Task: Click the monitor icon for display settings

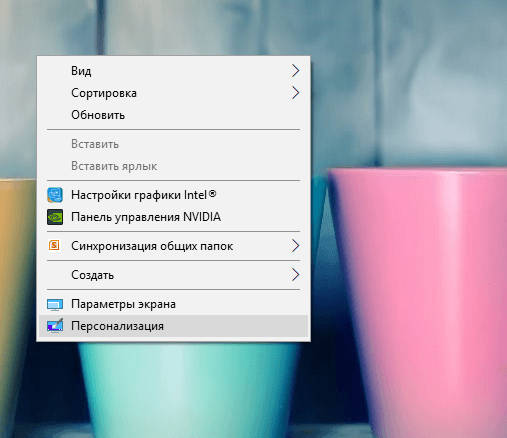Action: [55, 304]
